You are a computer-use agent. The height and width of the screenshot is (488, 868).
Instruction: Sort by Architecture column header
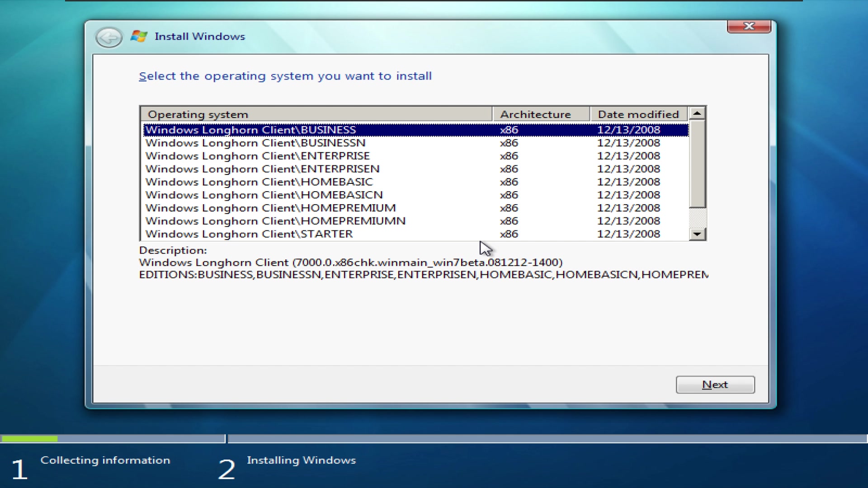(x=541, y=114)
